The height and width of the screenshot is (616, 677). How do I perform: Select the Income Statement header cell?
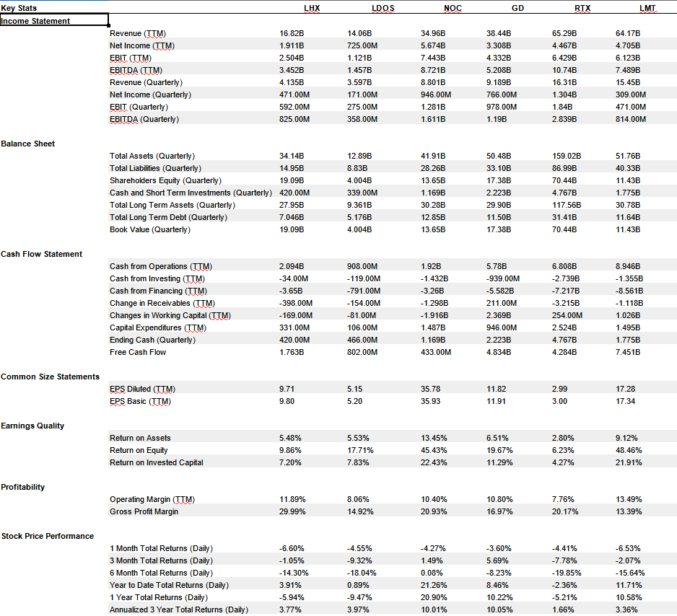tap(54, 21)
